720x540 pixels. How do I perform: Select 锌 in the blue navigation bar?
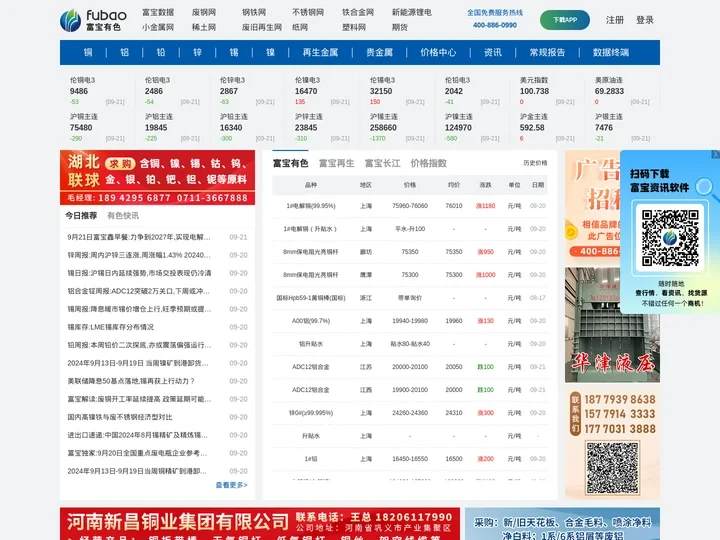[197, 52]
